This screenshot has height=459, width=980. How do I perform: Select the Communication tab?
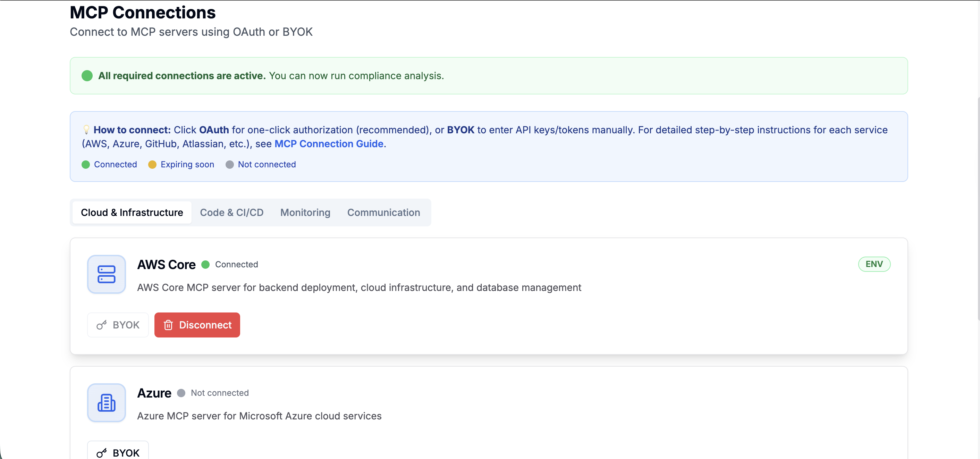pyautogui.click(x=383, y=212)
